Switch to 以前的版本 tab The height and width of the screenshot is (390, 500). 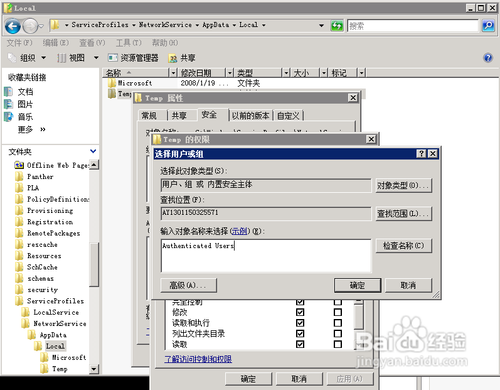251,116
